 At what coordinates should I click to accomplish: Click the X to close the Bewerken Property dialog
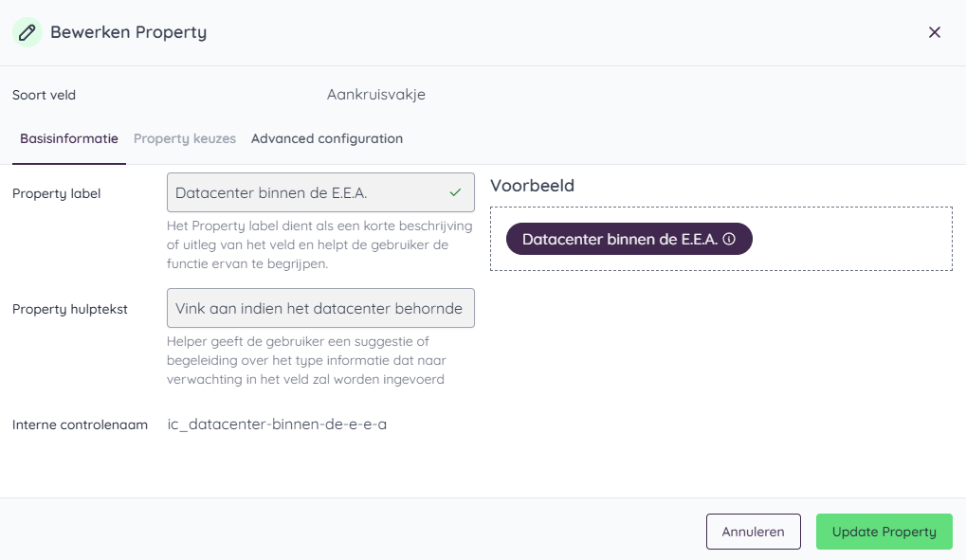pyautogui.click(x=934, y=31)
